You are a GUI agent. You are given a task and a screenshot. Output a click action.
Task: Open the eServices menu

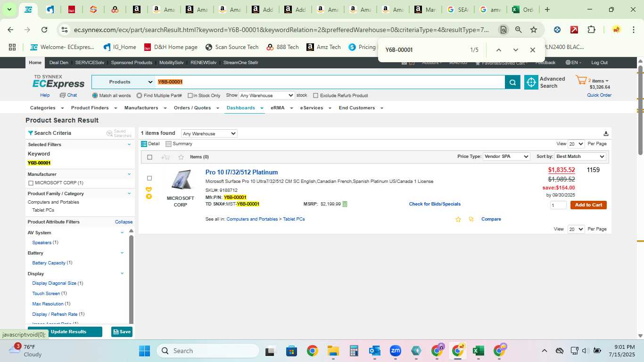(316, 108)
